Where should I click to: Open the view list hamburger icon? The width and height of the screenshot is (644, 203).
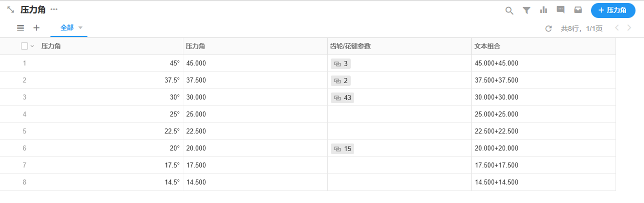tap(20, 28)
